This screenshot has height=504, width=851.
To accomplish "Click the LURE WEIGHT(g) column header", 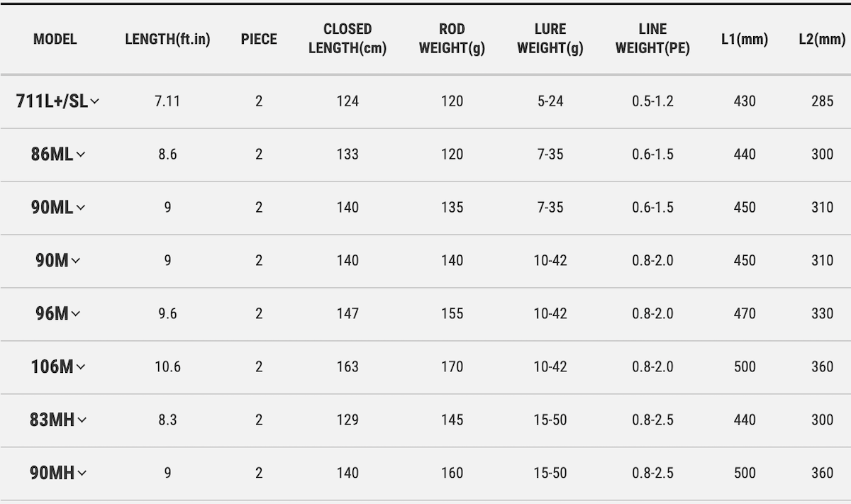I will tap(550, 39).
